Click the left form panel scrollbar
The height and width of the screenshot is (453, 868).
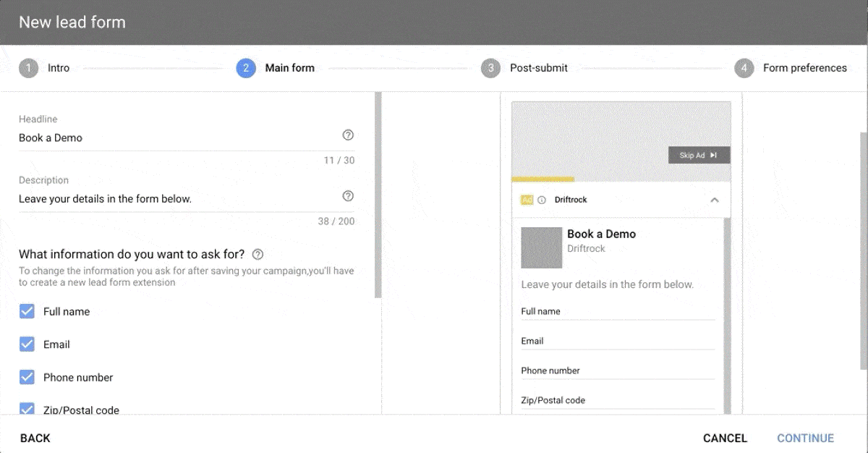(x=378, y=195)
